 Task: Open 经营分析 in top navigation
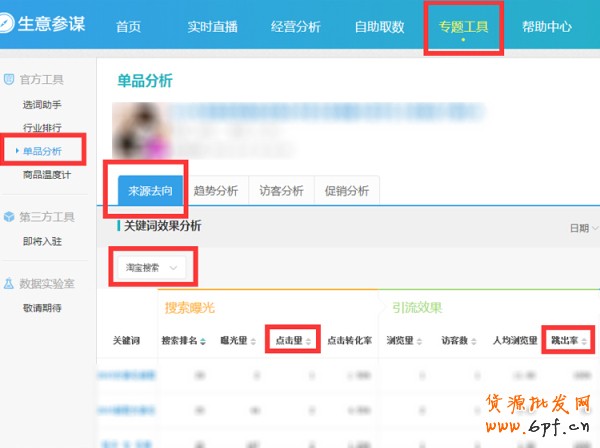click(x=296, y=27)
